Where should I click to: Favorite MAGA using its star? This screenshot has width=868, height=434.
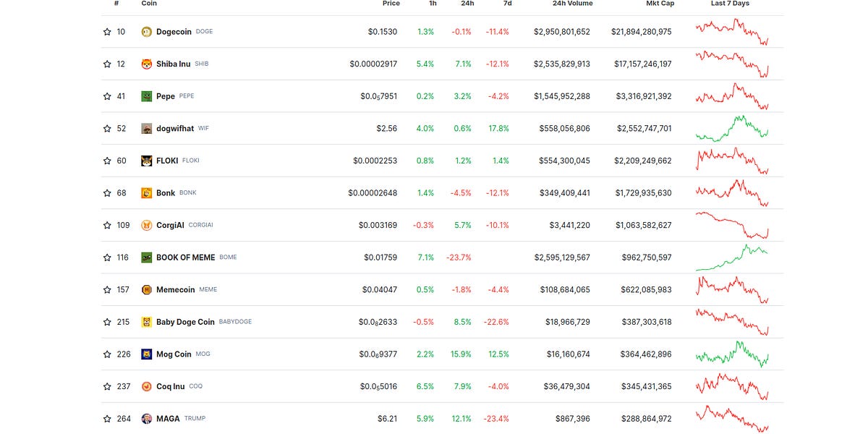click(106, 418)
